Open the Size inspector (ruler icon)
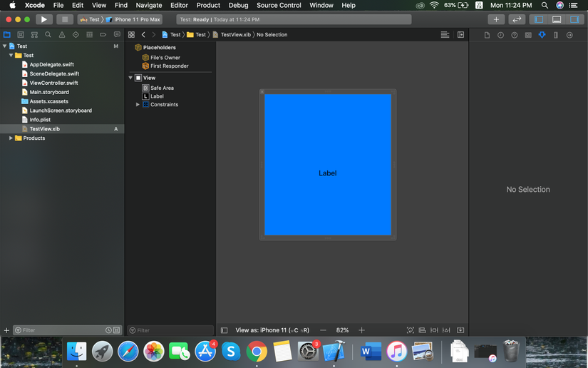This screenshot has width=588, height=368. click(556, 34)
